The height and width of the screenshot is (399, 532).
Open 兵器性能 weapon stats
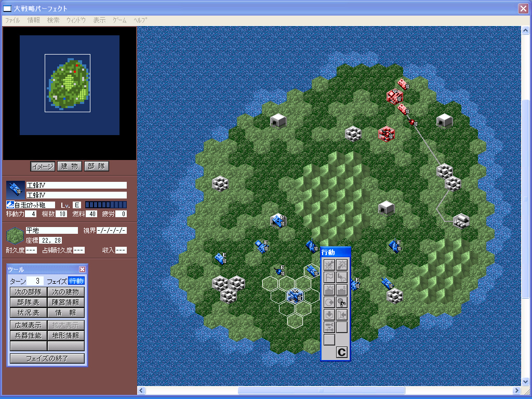click(x=28, y=336)
